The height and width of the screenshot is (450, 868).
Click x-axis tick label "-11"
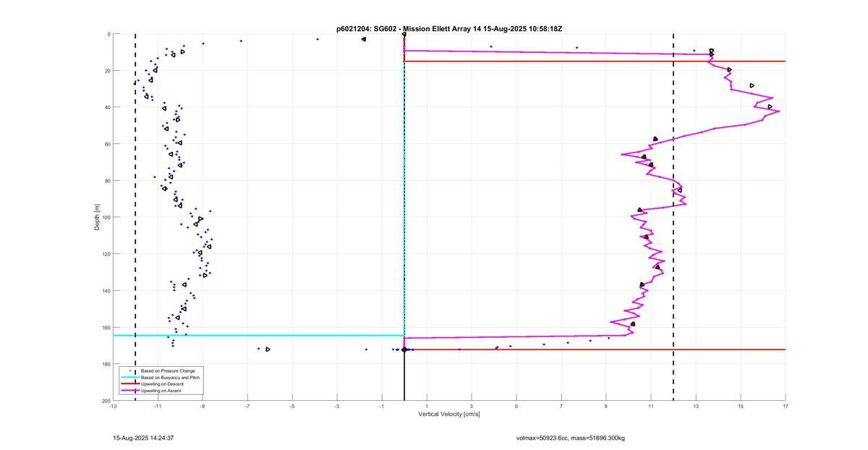point(158,406)
